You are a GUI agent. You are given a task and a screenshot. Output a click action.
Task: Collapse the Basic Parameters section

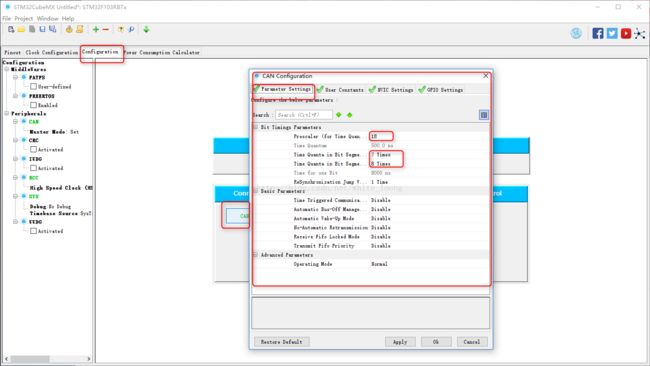point(256,191)
